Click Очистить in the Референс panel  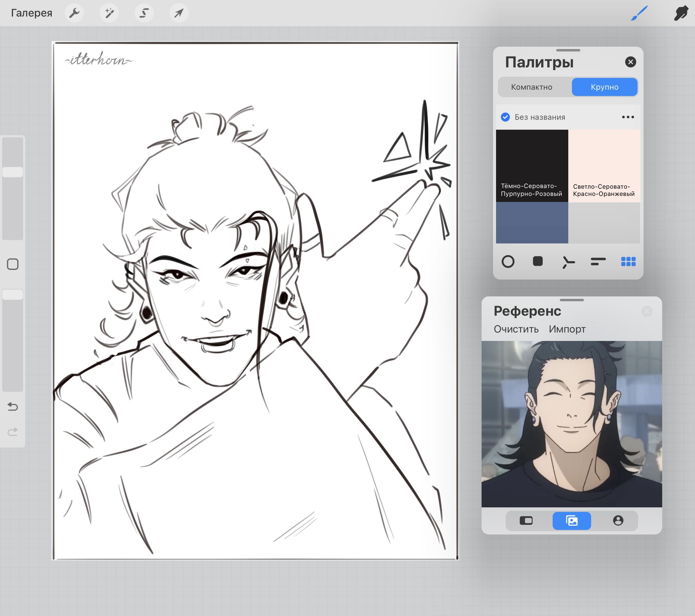(516, 329)
